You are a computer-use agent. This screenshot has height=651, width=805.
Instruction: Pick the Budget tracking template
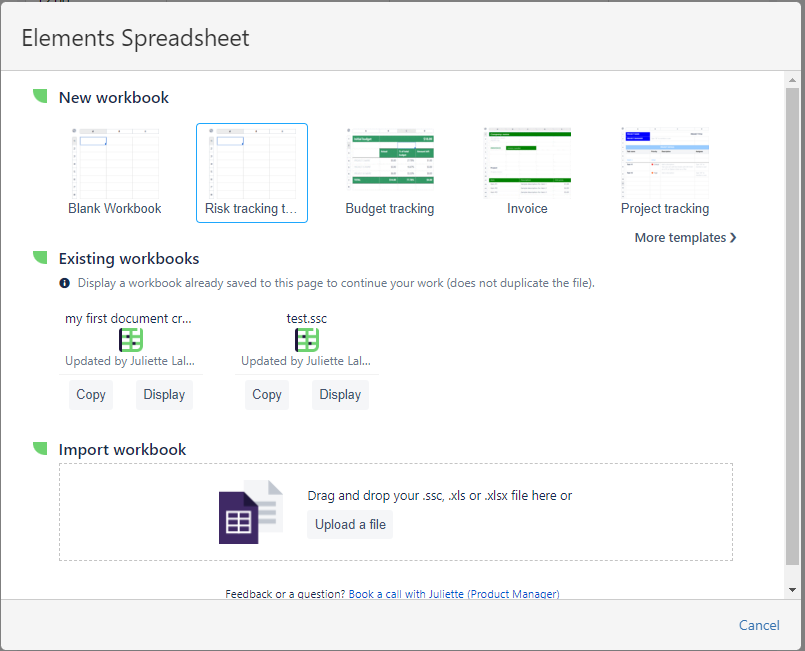pyautogui.click(x=390, y=171)
